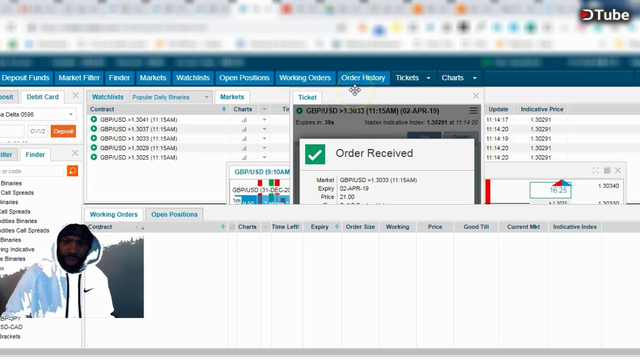Close the Finder panel
Image resolution: width=640 pixels, height=360 pixels.
(x=75, y=153)
